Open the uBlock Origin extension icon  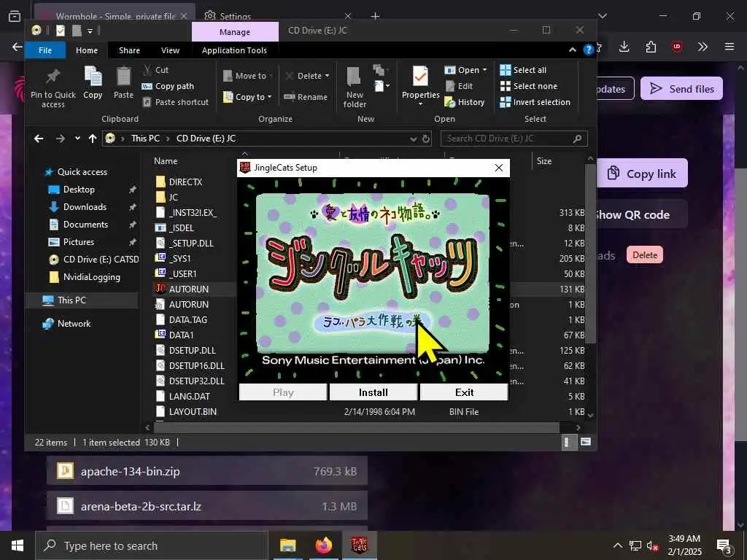(x=676, y=47)
